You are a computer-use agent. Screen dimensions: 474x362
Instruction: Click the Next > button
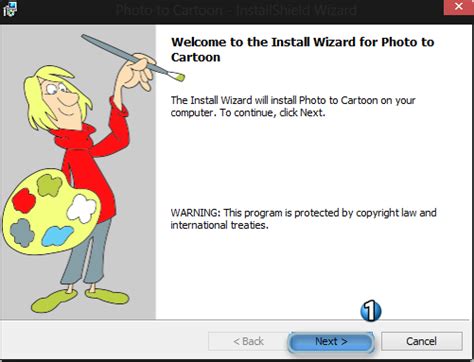coord(331,341)
